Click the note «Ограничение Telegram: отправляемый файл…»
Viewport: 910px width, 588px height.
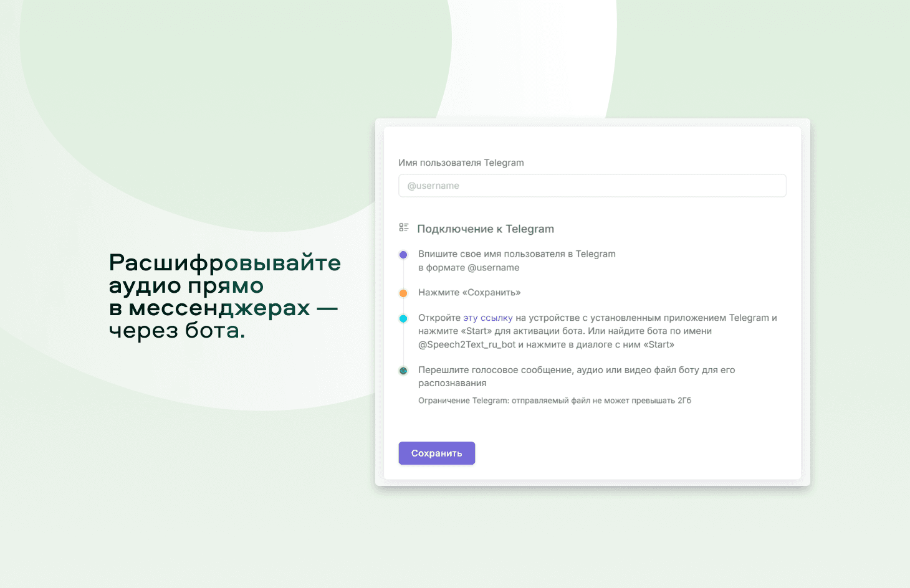pos(555,401)
